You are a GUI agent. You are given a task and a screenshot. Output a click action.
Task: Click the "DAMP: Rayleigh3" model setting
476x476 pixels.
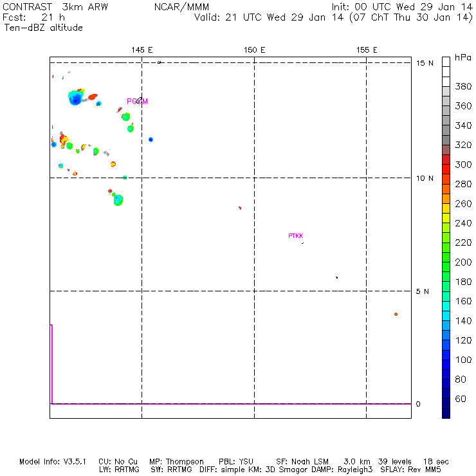(x=342, y=470)
